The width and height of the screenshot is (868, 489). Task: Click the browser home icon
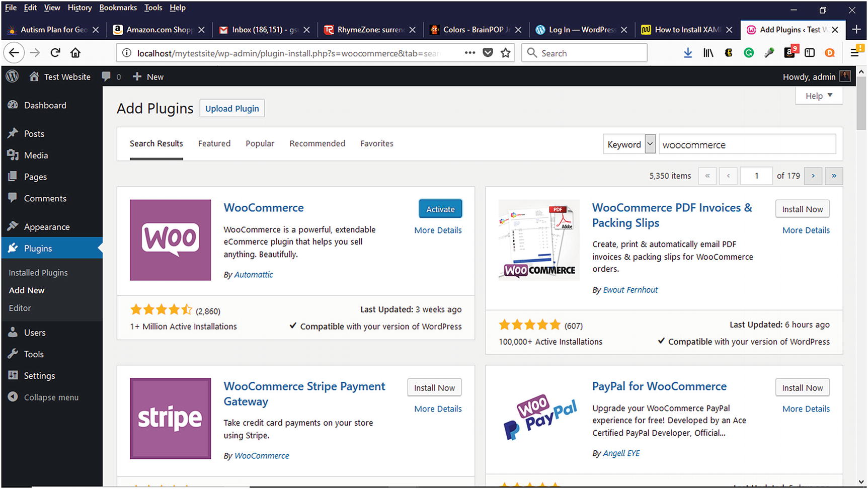[x=75, y=53]
